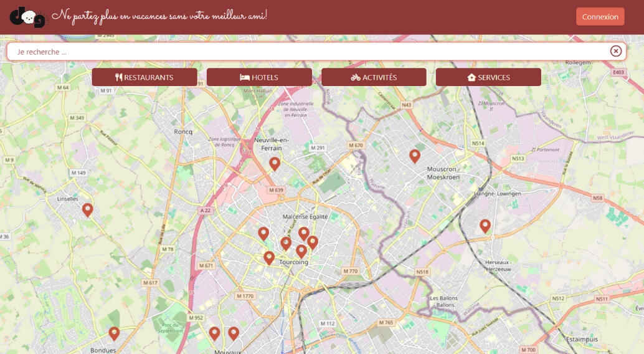Select the Activités category filter
This screenshot has width=644, height=354.
[374, 77]
